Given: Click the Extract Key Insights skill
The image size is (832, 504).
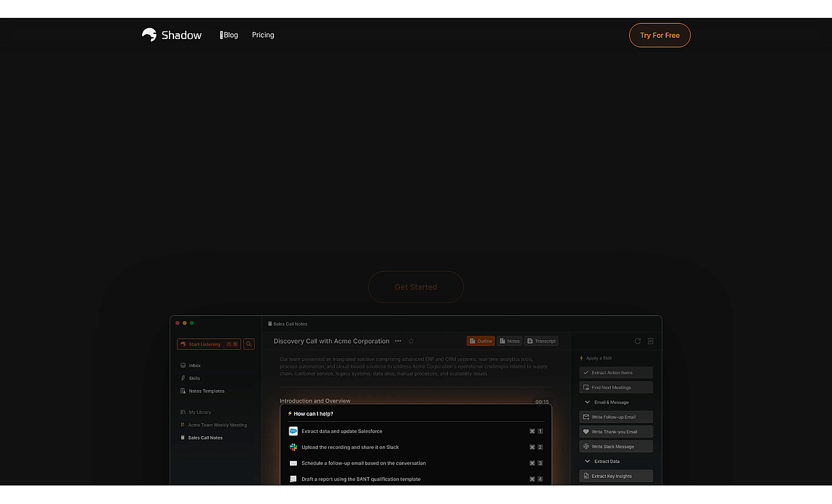Looking at the screenshot, I should click(616, 476).
